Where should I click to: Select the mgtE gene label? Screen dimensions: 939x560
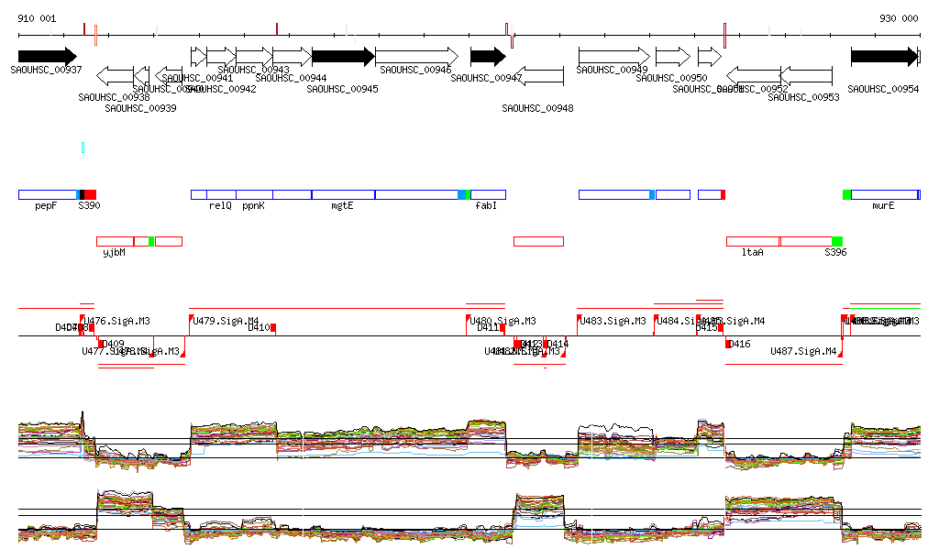pyautogui.click(x=342, y=205)
